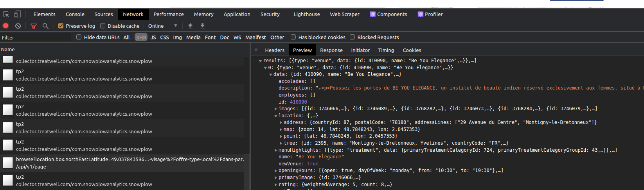Clear the network log
The image size is (644, 190).
click(18, 26)
